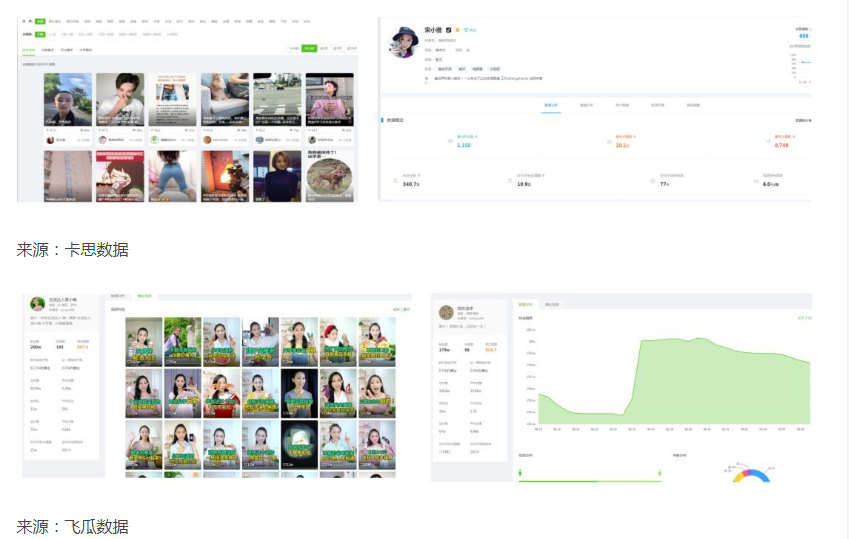
Task: Click the green value 1,159
Action: point(463,145)
